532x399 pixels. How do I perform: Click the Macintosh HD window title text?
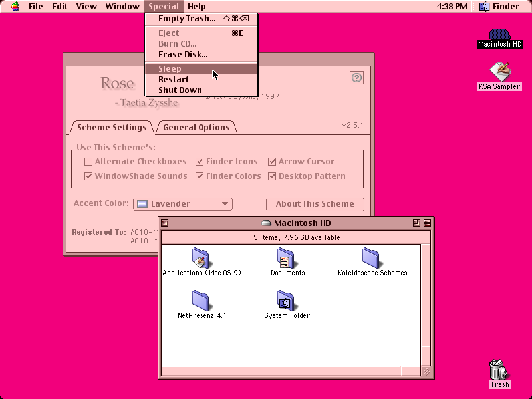303,223
